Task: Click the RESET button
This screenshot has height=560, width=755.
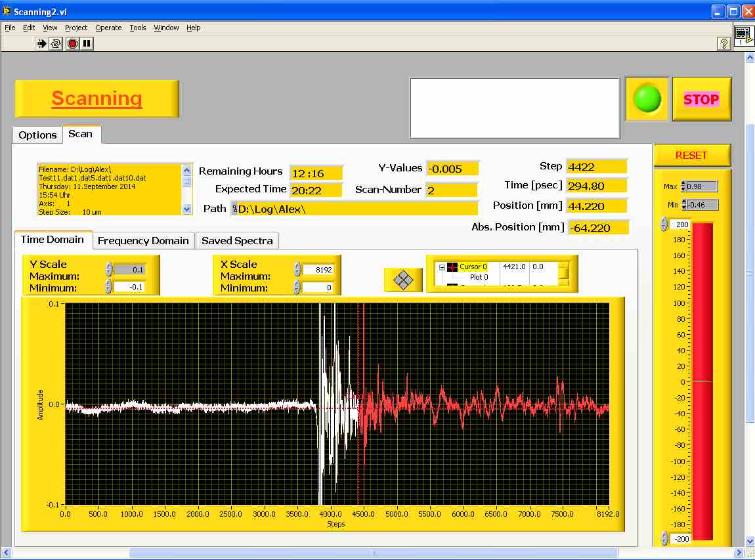Action: 691,156
